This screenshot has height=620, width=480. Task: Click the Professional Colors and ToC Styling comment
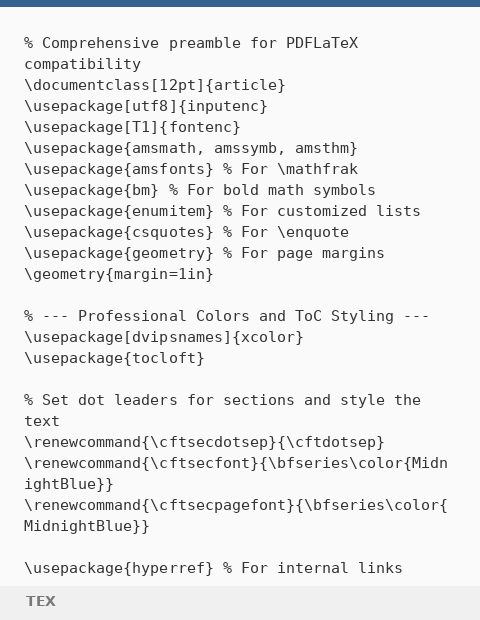[x=227, y=316]
